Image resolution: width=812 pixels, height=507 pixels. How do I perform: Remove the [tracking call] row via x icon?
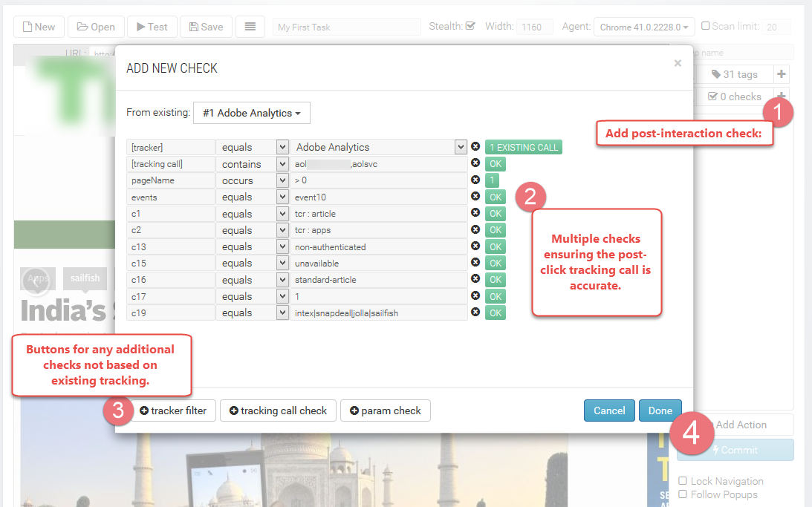pyautogui.click(x=475, y=163)
